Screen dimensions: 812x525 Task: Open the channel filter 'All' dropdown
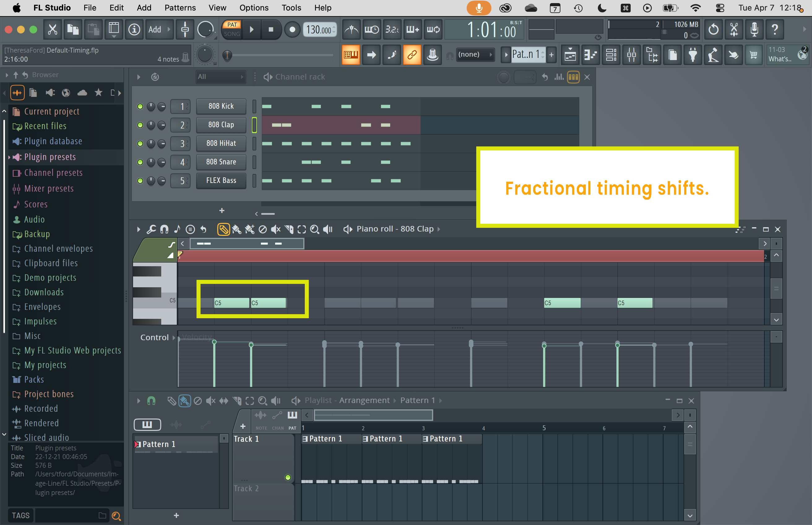[220, 77]
